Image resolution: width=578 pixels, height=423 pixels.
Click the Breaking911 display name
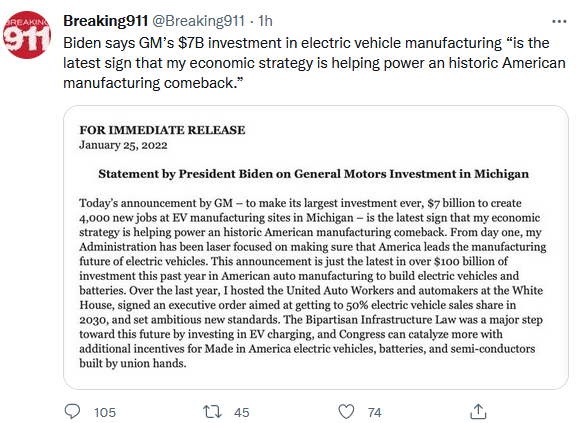pos(105,21)
